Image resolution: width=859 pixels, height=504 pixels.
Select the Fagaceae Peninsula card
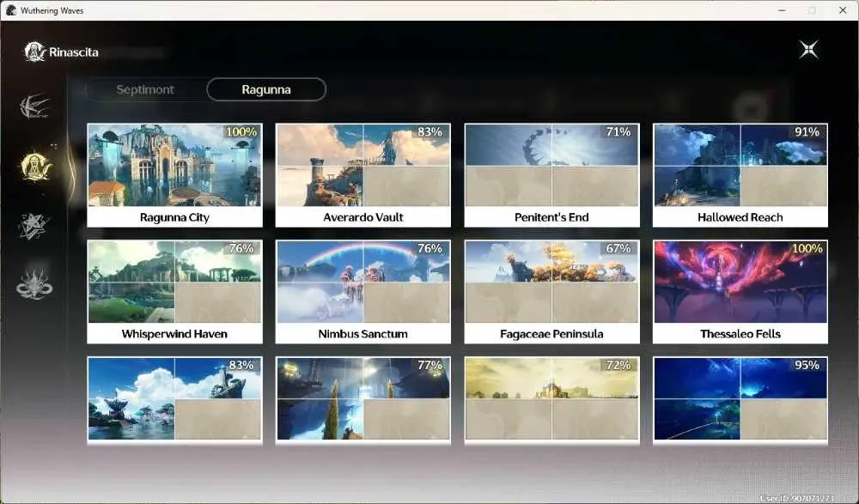pos(551,292)
